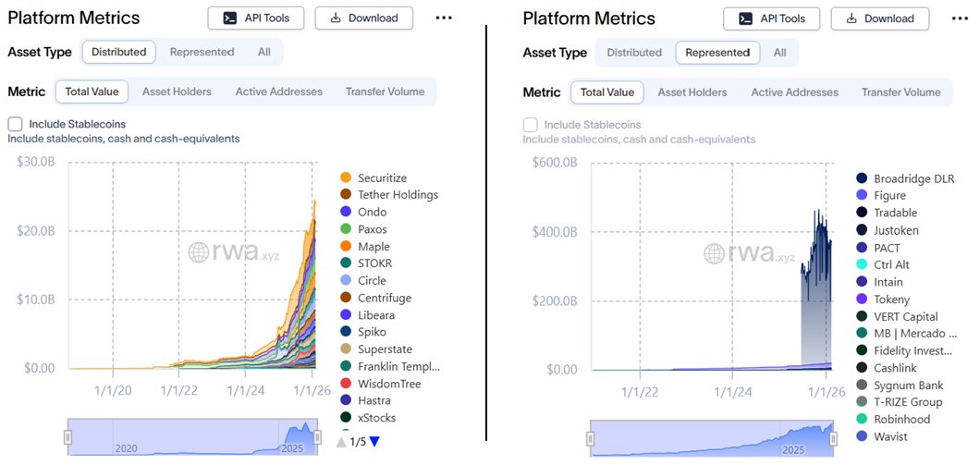The width and height of the screenshot is (980, 465).
Task: Choose Asset Holders metric in left panel
Action: (177, 92)
